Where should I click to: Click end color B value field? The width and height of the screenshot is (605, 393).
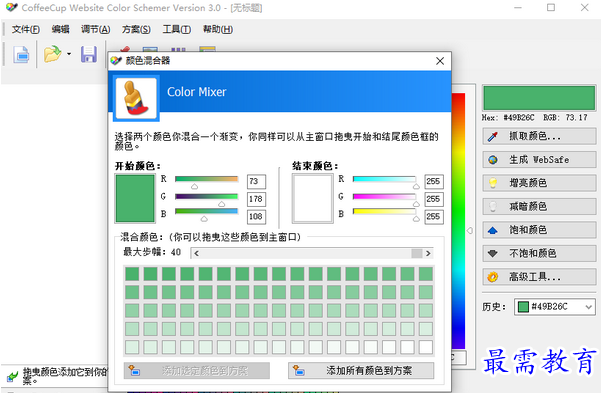(434, 216)
